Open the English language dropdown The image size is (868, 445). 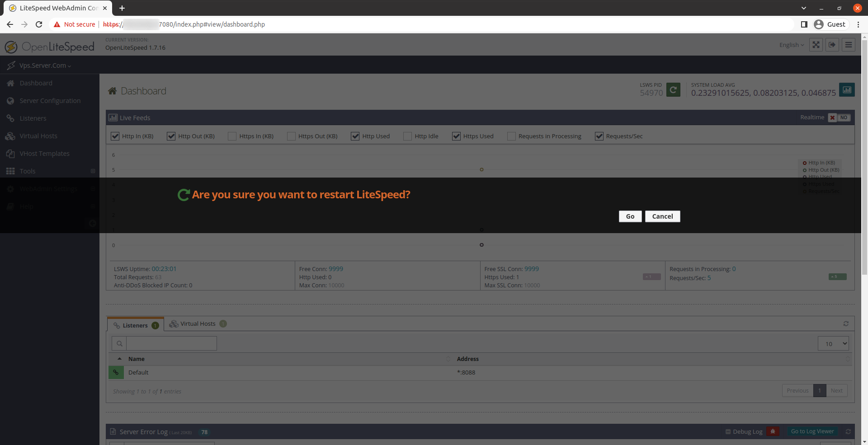coord(792,45)
